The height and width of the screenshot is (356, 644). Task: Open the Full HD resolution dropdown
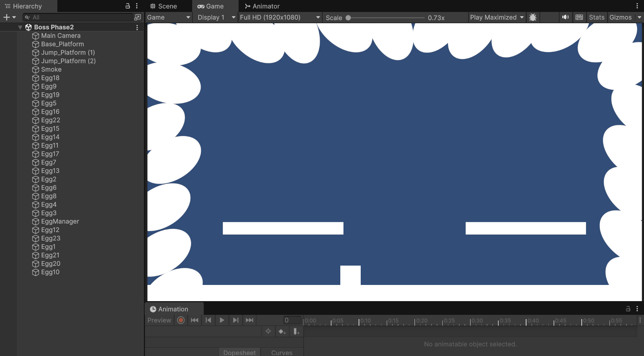tap(280, 17)
